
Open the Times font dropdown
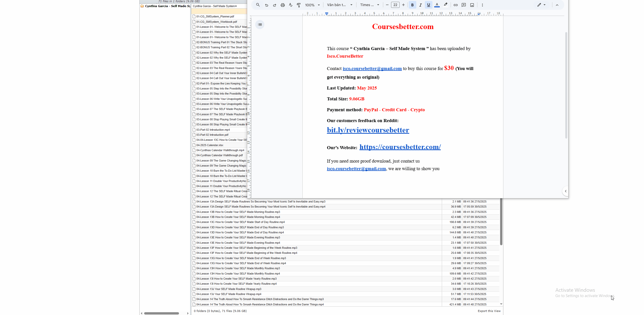(x=370, y=5)
